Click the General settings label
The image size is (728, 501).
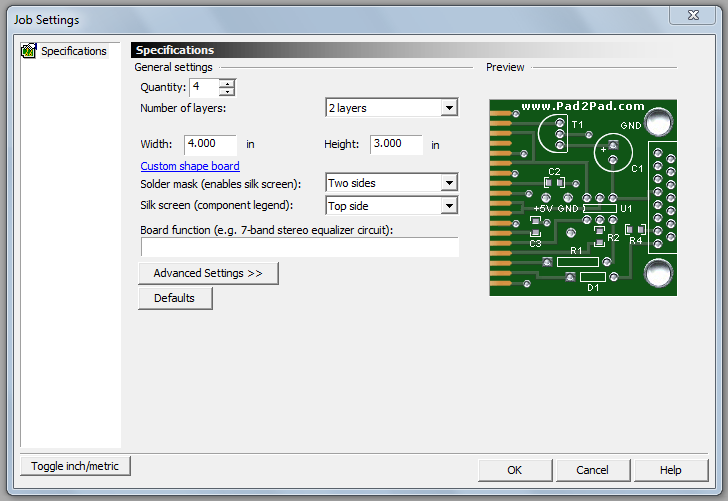pos(173,67)
